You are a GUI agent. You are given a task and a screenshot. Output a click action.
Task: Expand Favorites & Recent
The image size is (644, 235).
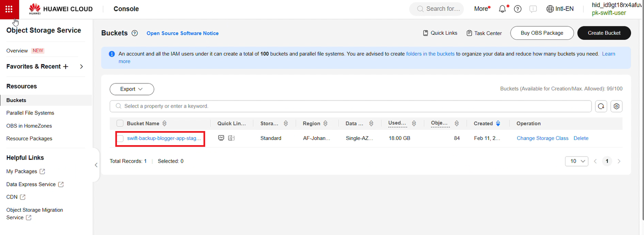click(x=81, y=67)
